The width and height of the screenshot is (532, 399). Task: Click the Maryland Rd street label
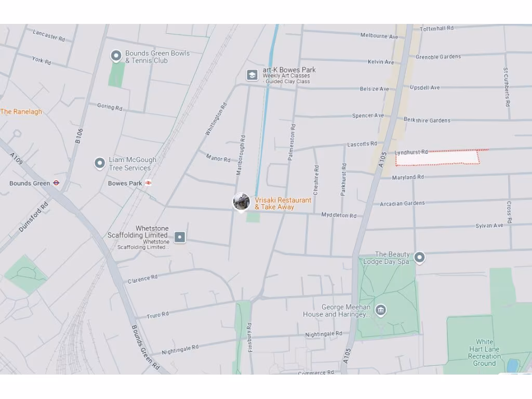[408, 177]
